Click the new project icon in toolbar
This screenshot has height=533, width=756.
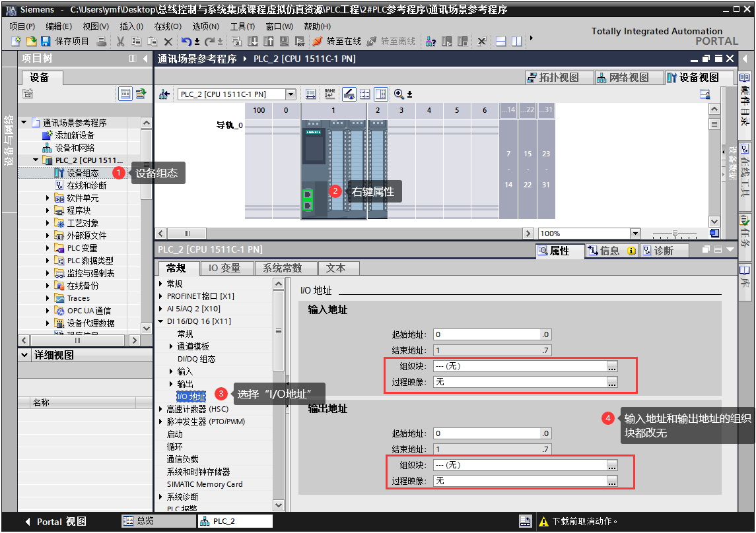(17, 42)
